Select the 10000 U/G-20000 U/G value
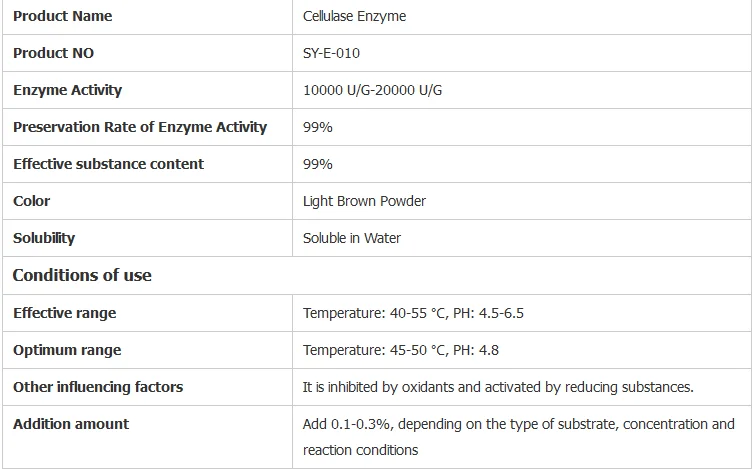Viewport: 754px width, 469px height. pos(372,90)
